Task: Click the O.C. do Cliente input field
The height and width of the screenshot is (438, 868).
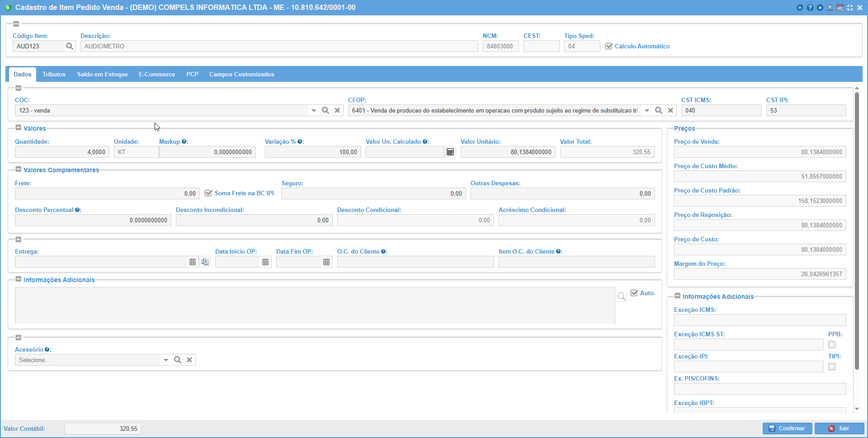Action: tap(415, 262)
